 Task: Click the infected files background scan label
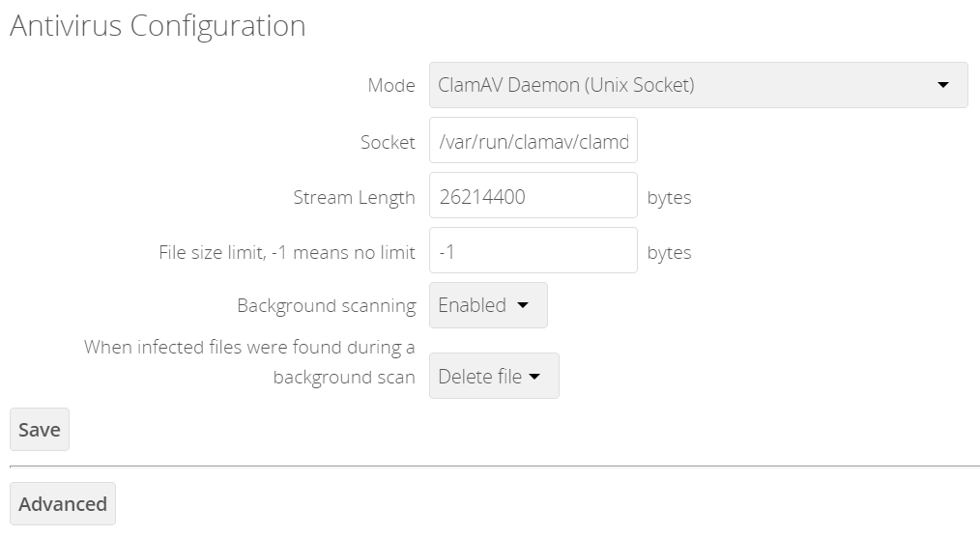tap(249, 361)
